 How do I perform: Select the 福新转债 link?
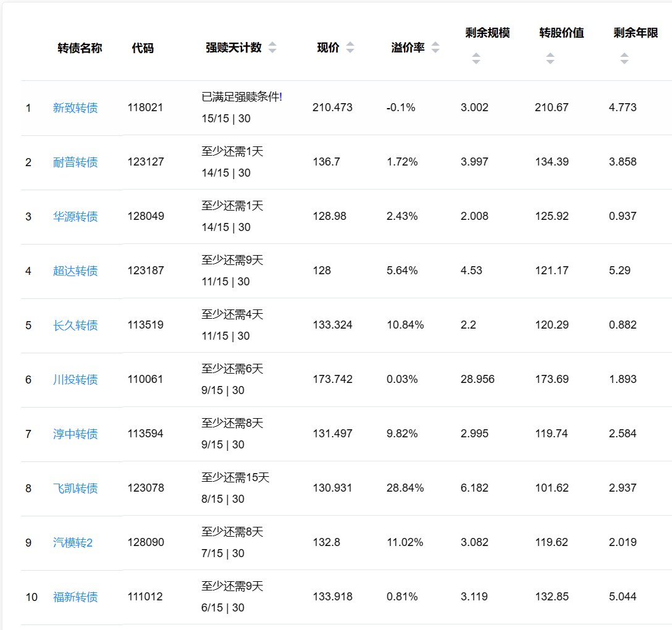[x=75, y=597]
